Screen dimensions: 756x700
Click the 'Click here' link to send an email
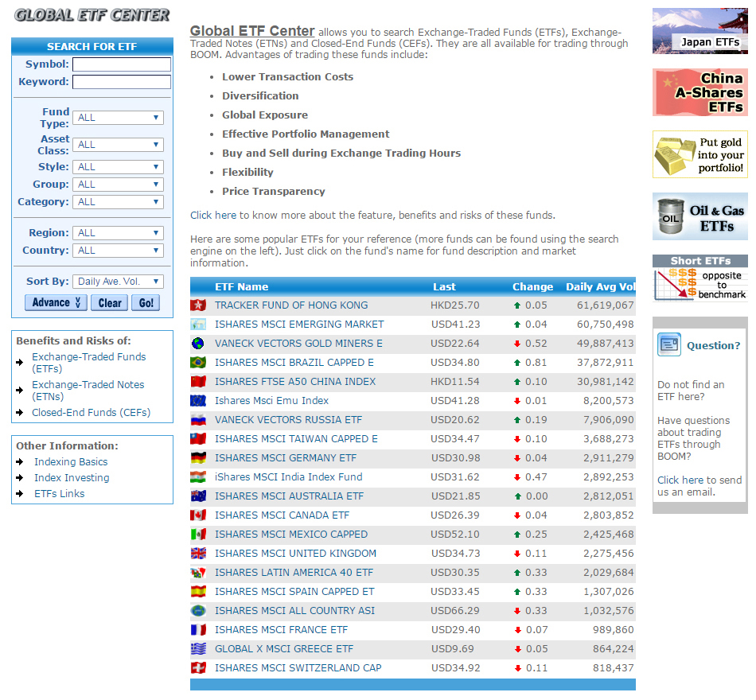point(680,480)
